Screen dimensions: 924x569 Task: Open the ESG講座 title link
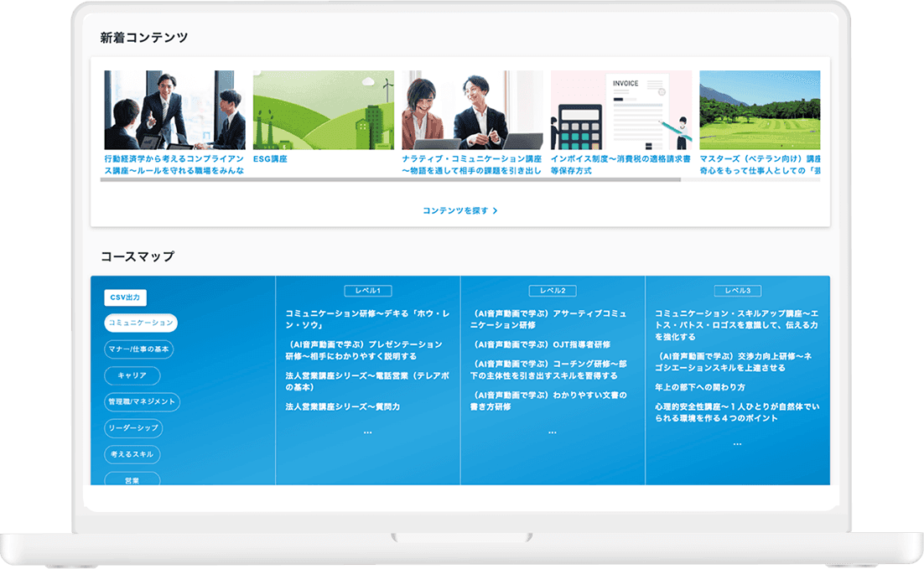point(270,159)
